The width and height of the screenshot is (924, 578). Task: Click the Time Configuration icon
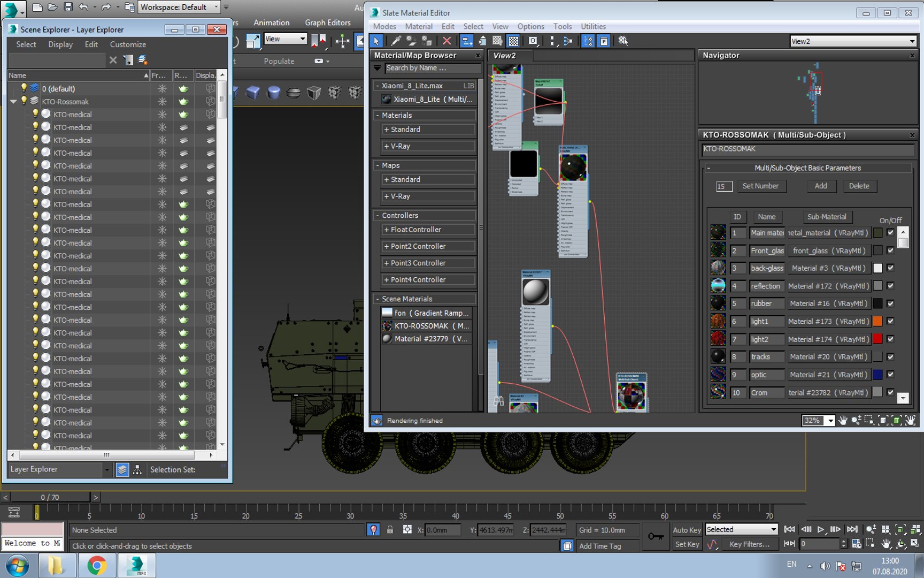857,543
